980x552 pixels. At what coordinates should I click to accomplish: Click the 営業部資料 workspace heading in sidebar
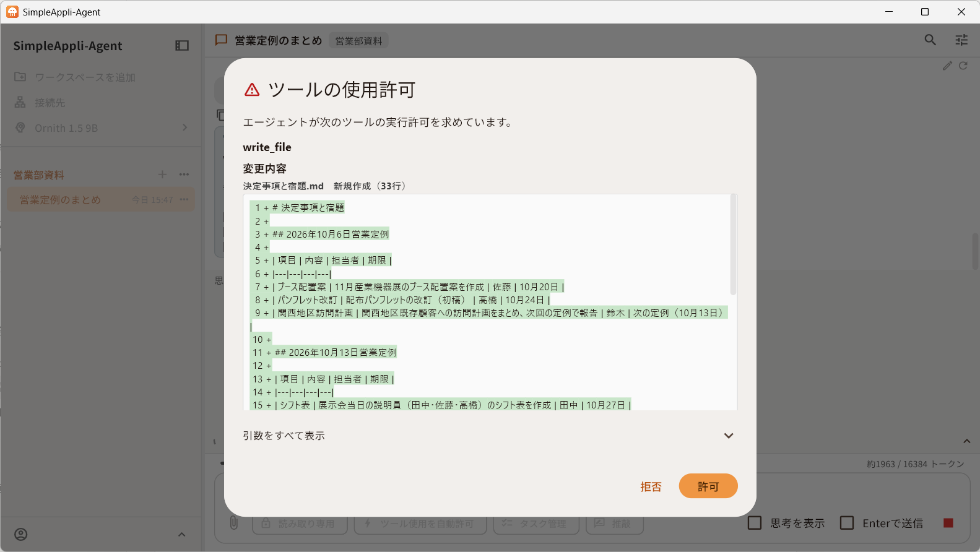coord(39,175)
